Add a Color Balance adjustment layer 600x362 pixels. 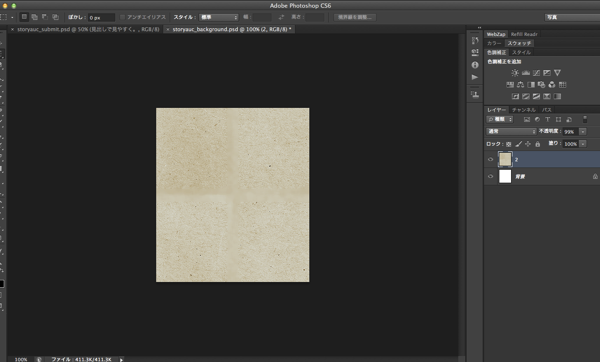(x=520, y=85)
